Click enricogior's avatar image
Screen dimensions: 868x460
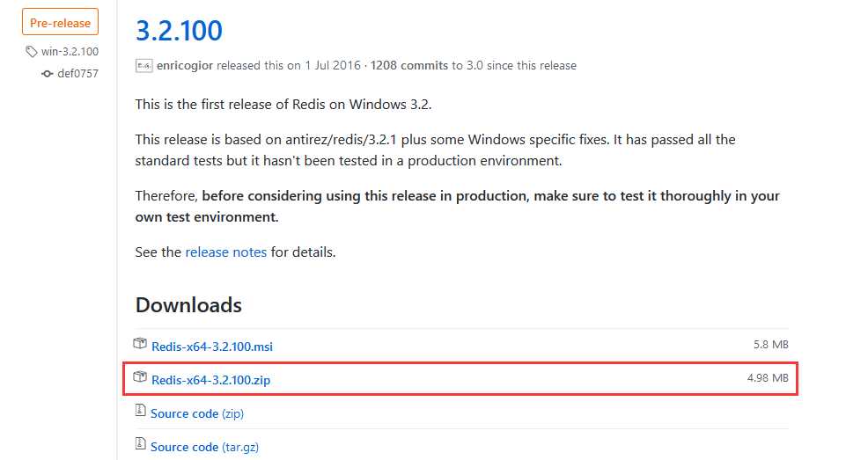(x=143, y=66)
